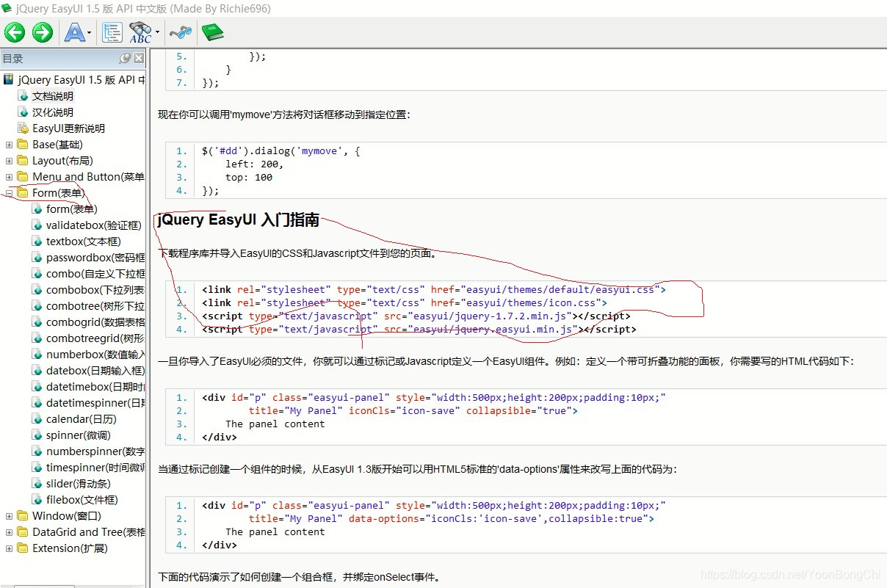Open the passwordbox page
This screenshot has height=588, width=887.
point(95,258)
